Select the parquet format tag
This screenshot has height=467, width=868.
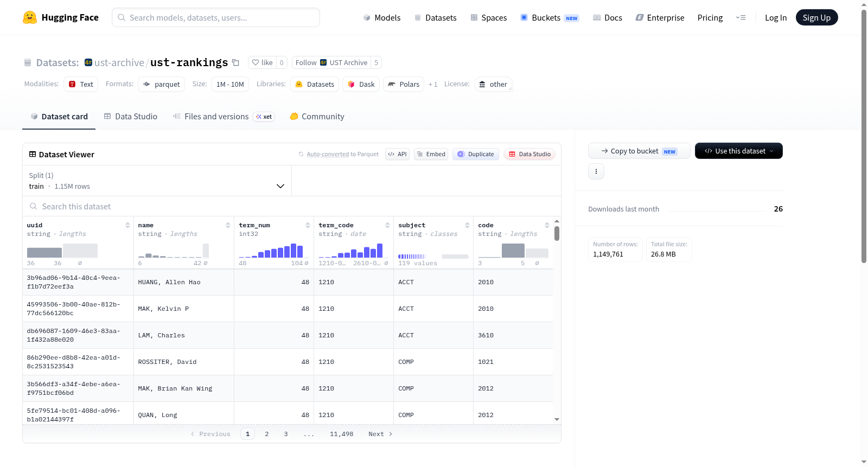click(162, 84)
